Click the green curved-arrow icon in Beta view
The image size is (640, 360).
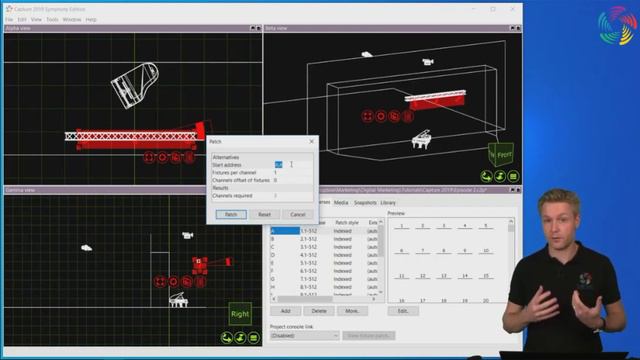486,176
